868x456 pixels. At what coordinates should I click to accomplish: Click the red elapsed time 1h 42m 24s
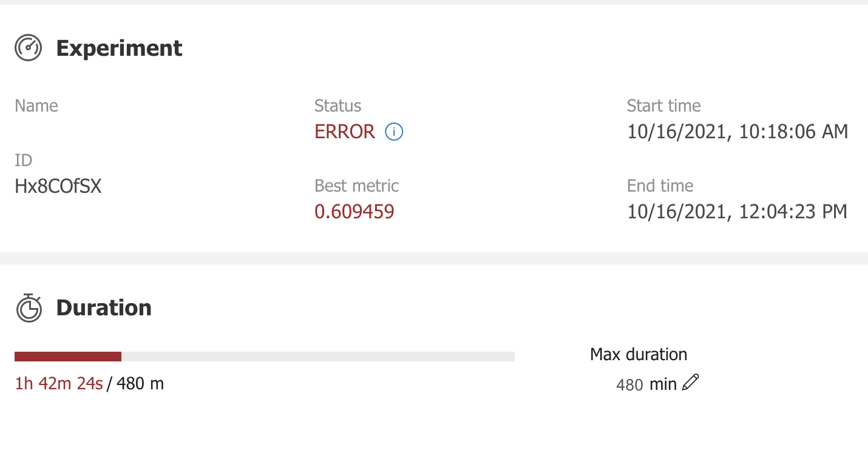(58, 383)
